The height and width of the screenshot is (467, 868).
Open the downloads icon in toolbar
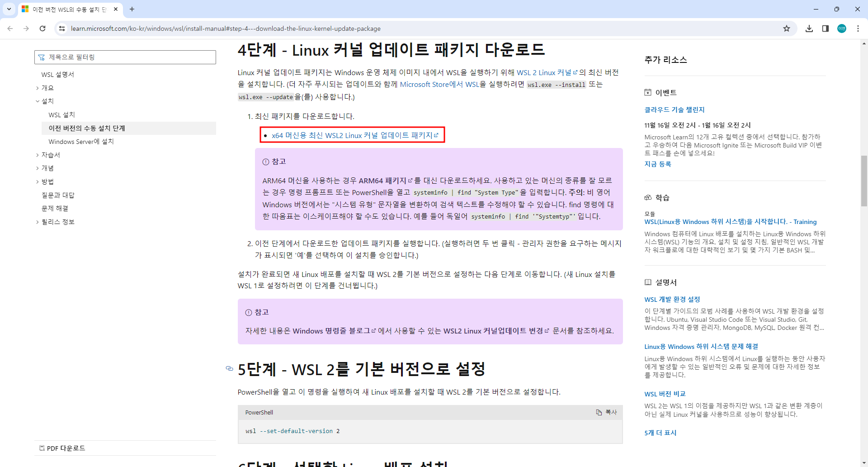[x=809, y=29]
